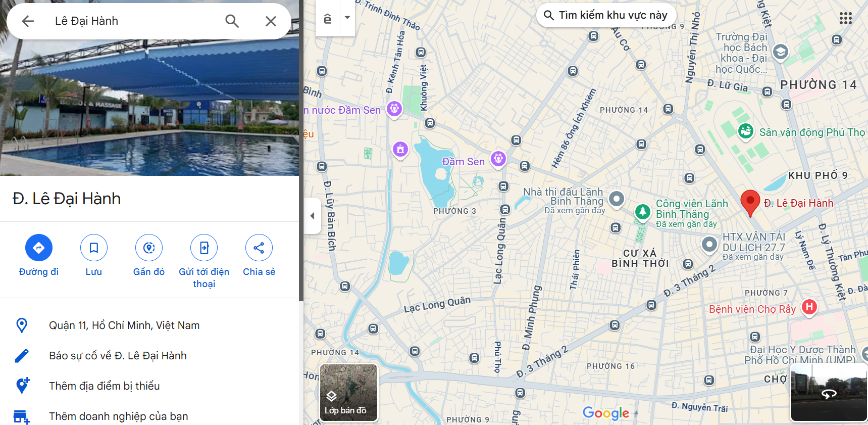Click the Google logo on the map
The width and height of the screenshot is (868, 425).
pyautogui.click(x=606, y=413)
